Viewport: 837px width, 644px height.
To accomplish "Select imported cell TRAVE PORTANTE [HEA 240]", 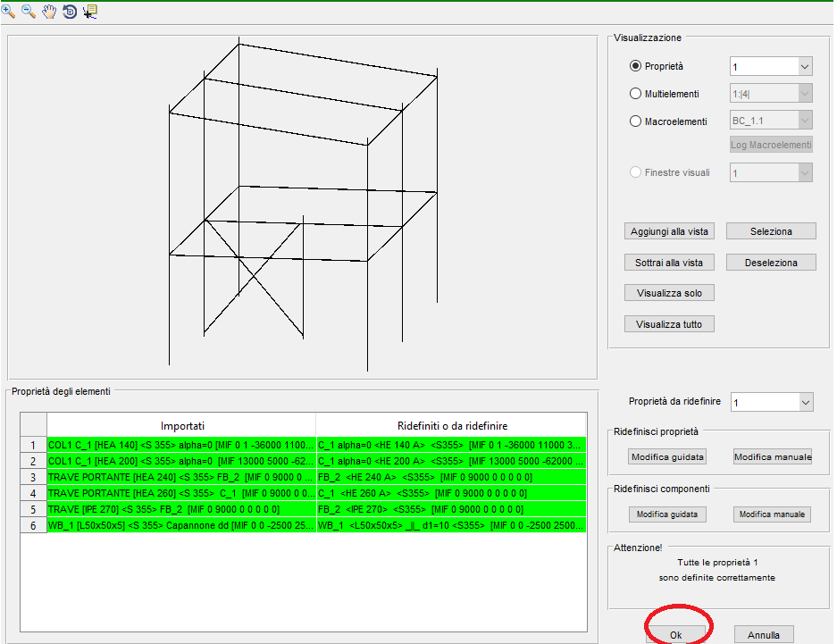I will click(181, 477).
